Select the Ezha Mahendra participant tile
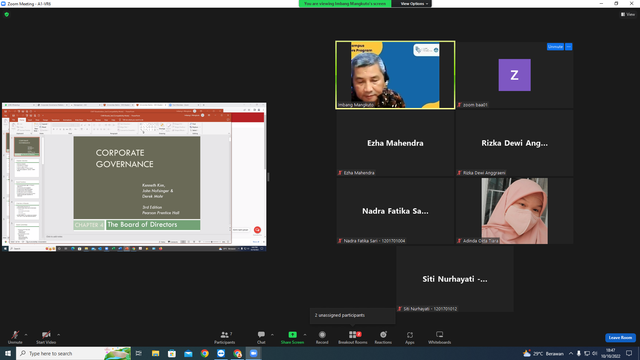 click(x=395, y=143)
